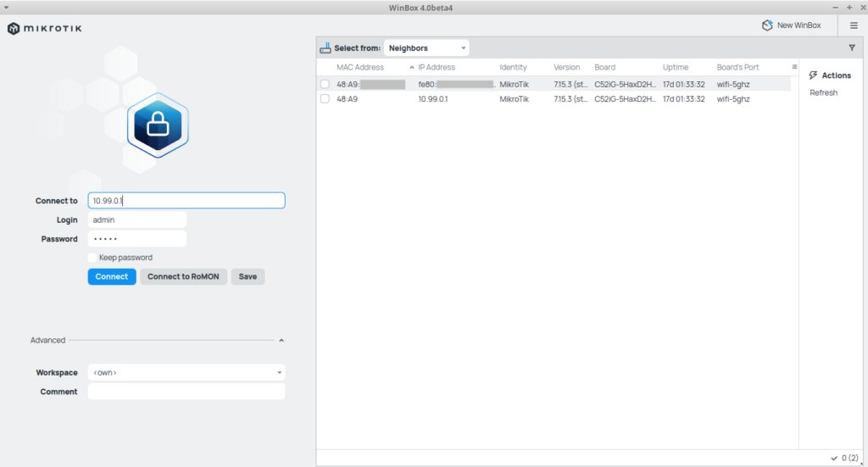
Task: Click wifi-5ghz port in the 10.99.0.1 row
Action: [733, 99]
